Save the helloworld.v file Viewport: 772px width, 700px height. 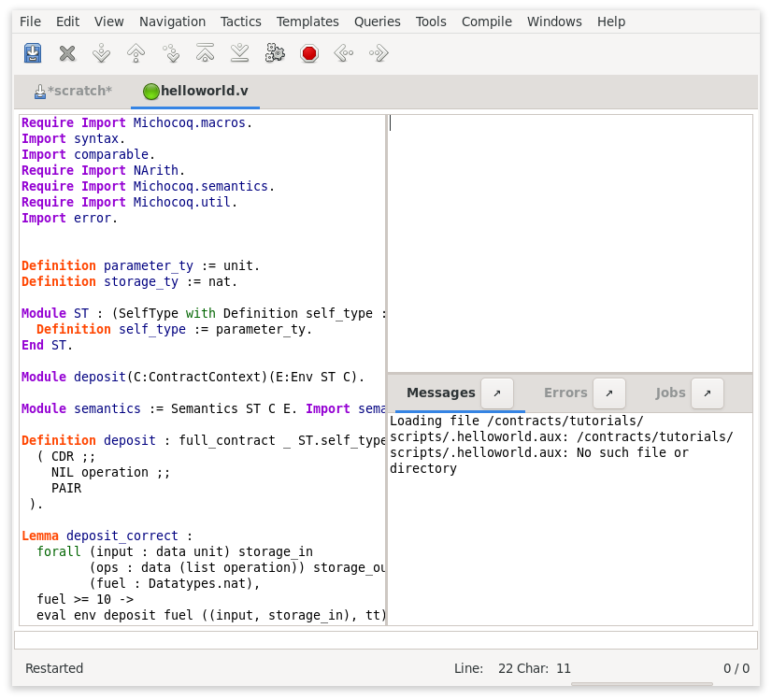(32, 53)
